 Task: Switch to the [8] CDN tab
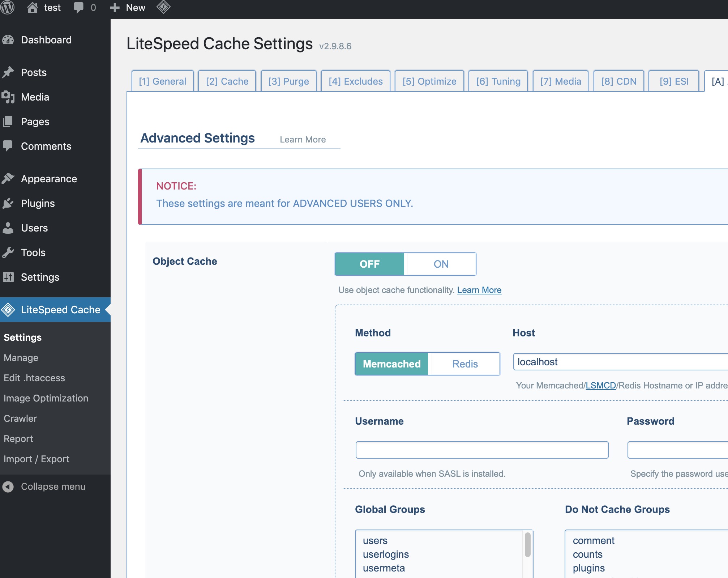coord(619,81)
